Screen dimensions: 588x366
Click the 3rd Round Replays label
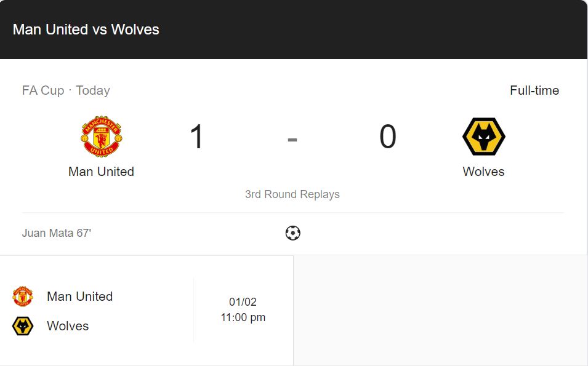click(292, 194)
